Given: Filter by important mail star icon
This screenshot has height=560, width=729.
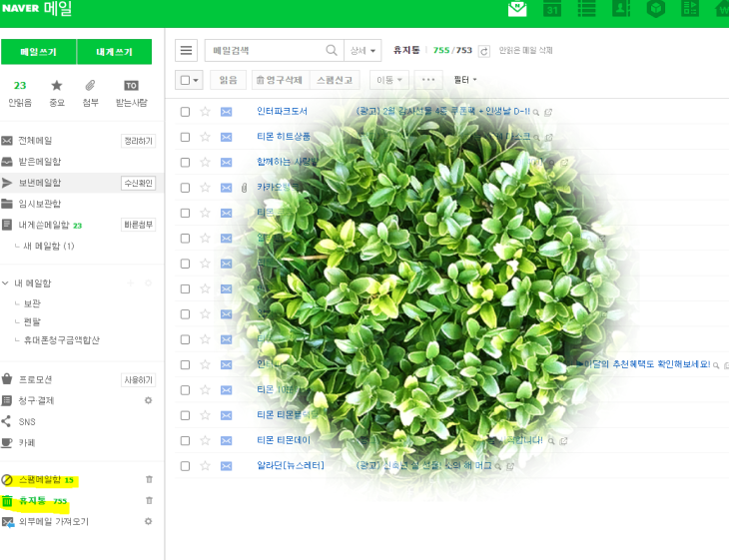Looking at the screenshot, I should coord(57,86).
